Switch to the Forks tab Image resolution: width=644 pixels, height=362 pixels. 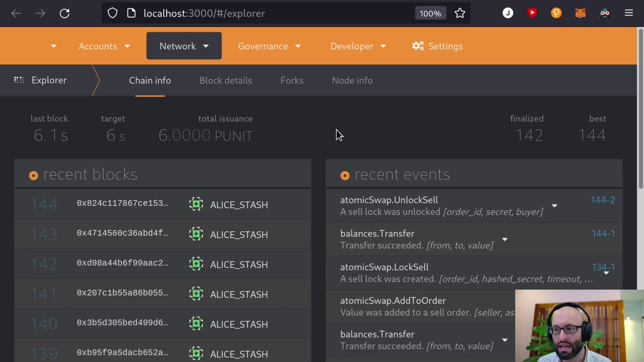point(292,80)
